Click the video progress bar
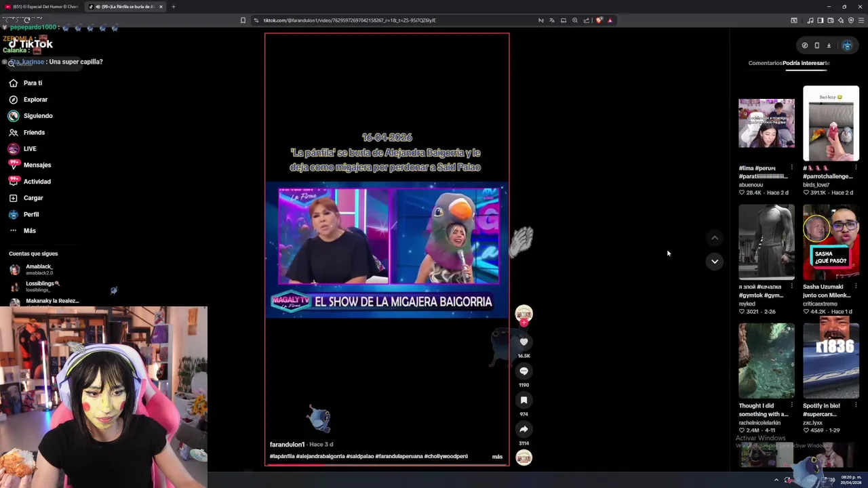This screenshot has height=488, width=868. click(x=387, y=465)
